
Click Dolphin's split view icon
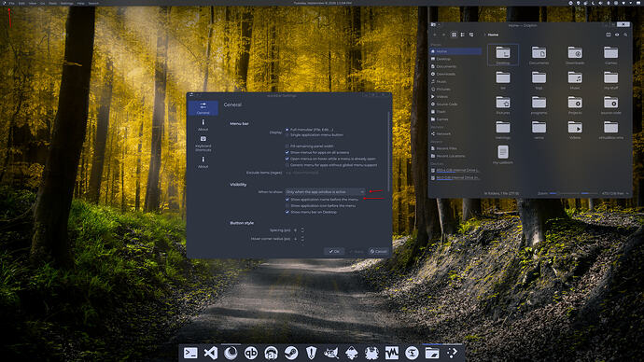pos(609,35)
